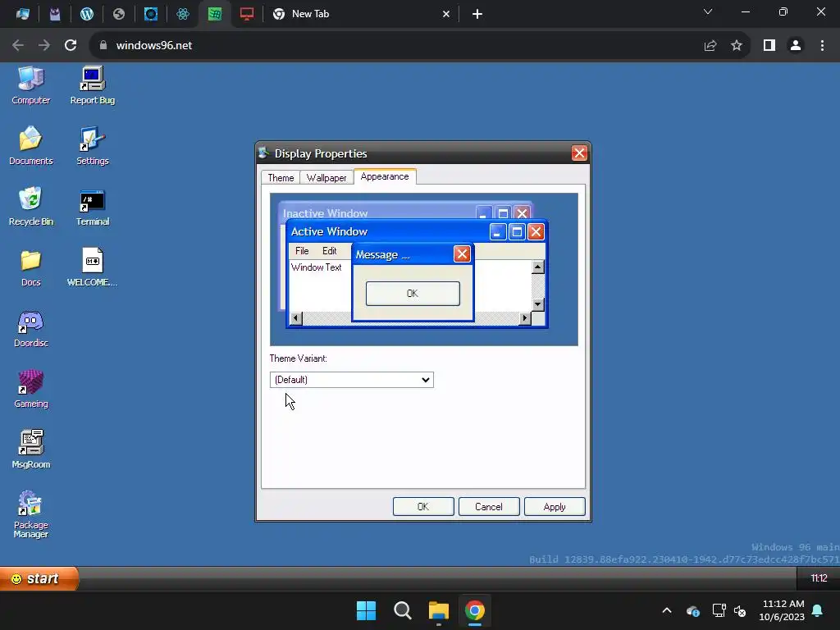The height and width of the screenshot is (630, 840).
Task: Go forward in the browser
Action: 44,46
